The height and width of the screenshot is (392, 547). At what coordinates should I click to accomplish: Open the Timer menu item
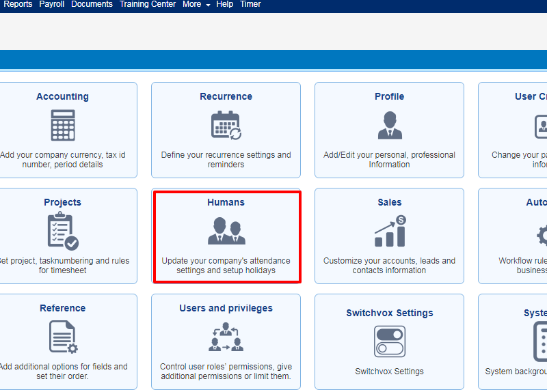click(x=250, y=4)
